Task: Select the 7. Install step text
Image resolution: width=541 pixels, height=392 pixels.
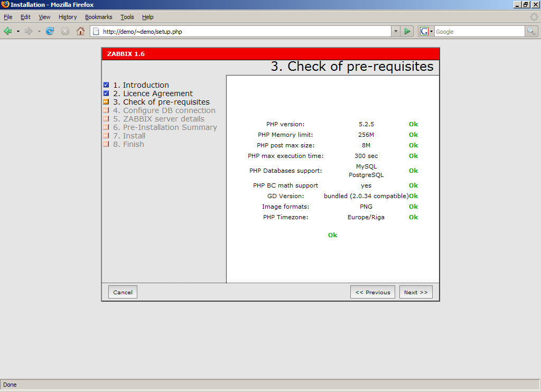Action: (129, 136)
